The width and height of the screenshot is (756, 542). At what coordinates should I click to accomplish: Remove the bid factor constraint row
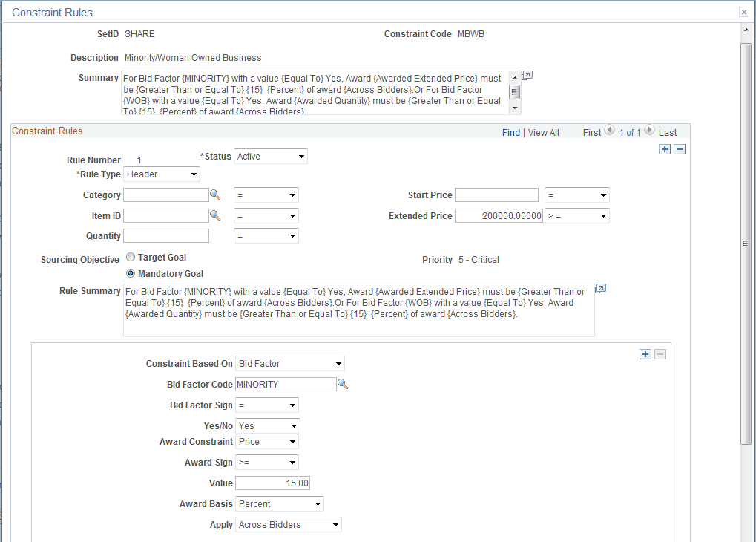[x=660, y=354]
